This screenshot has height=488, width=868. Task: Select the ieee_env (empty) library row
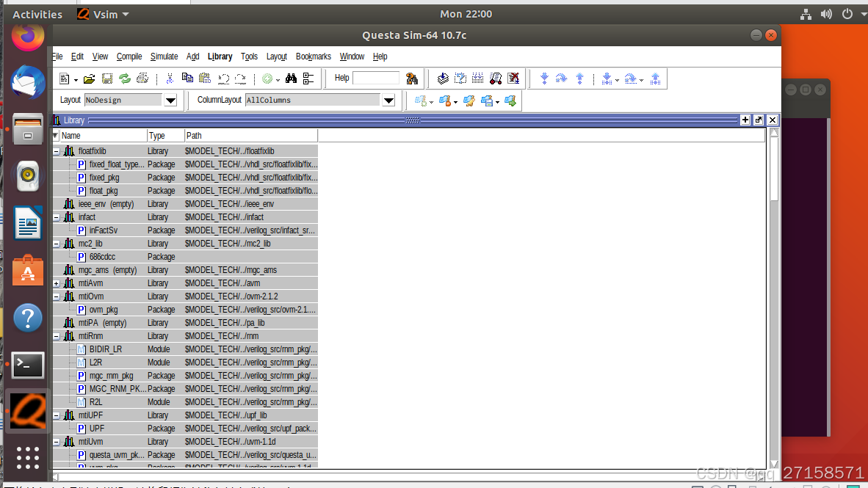click(x=186, y=204)
